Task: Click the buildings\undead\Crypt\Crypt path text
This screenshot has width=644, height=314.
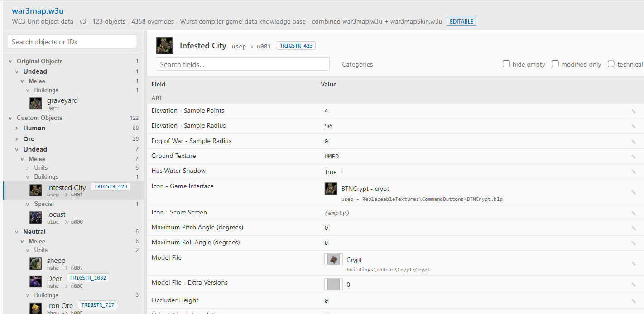Action: [x=388, y=270]
